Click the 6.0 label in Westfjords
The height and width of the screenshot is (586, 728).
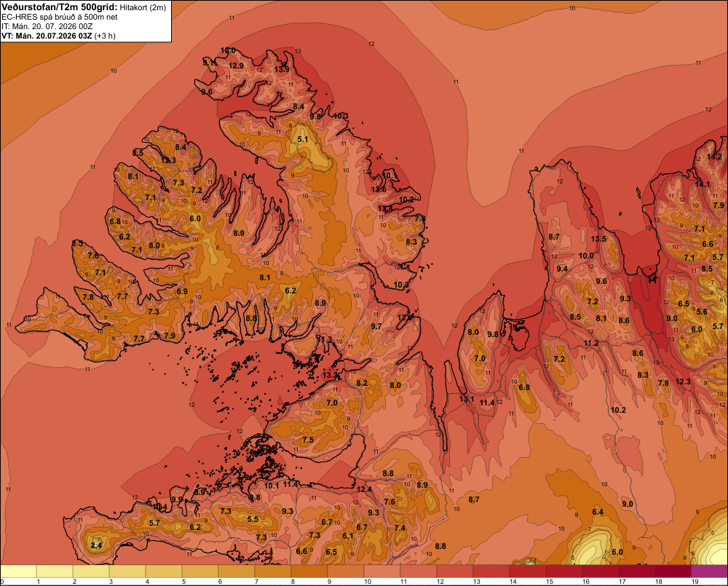tap(195, 218)
